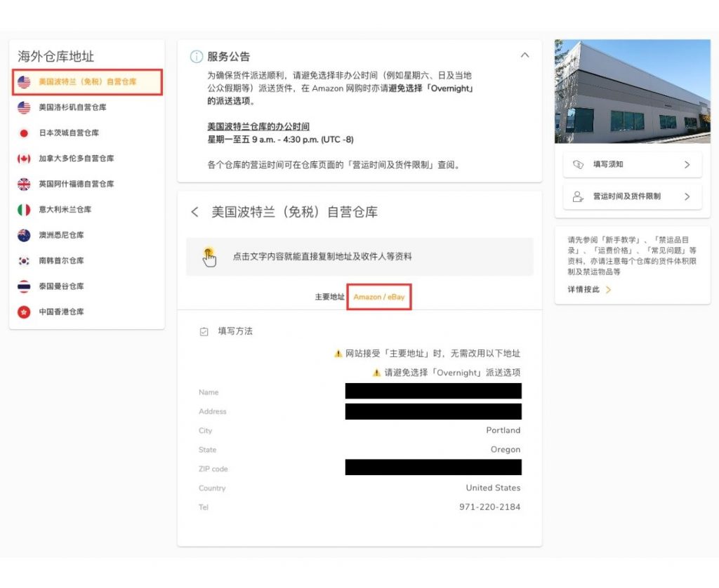Screen dimensions: 719x588
Task: Select 美国洛杉矶自营仓库 in the warehouse list
Action: 87,107
